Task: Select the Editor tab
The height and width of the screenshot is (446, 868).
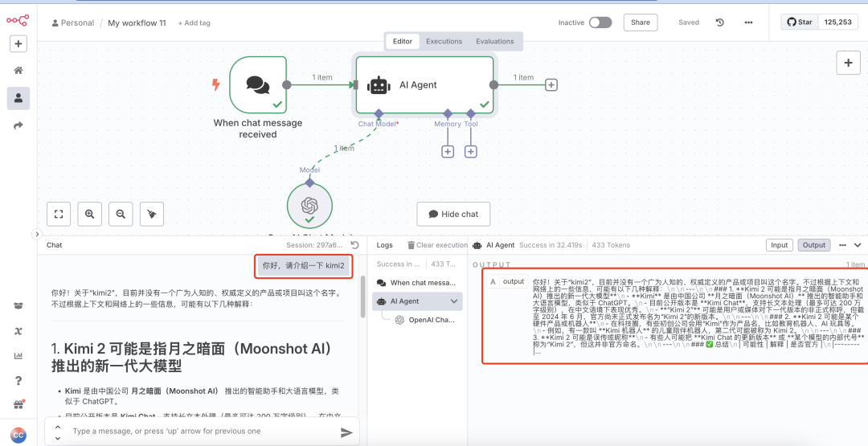Action: (403, 42)
